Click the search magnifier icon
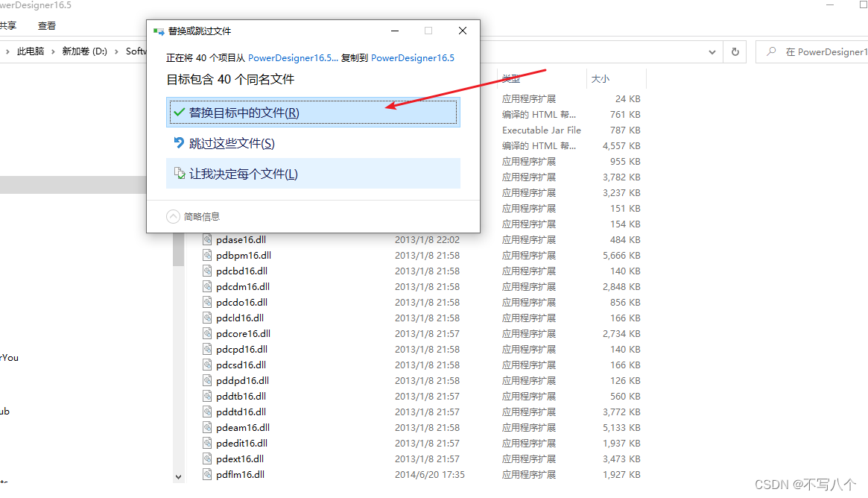868x498 pixels. pyautogui.click(x=771, y=51)
